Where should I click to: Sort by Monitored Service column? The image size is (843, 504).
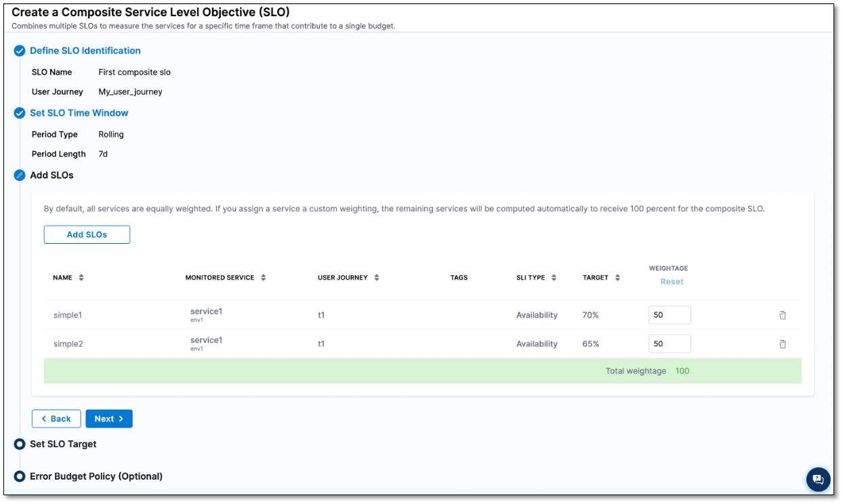pyautogui.click(x=264, y=278)
